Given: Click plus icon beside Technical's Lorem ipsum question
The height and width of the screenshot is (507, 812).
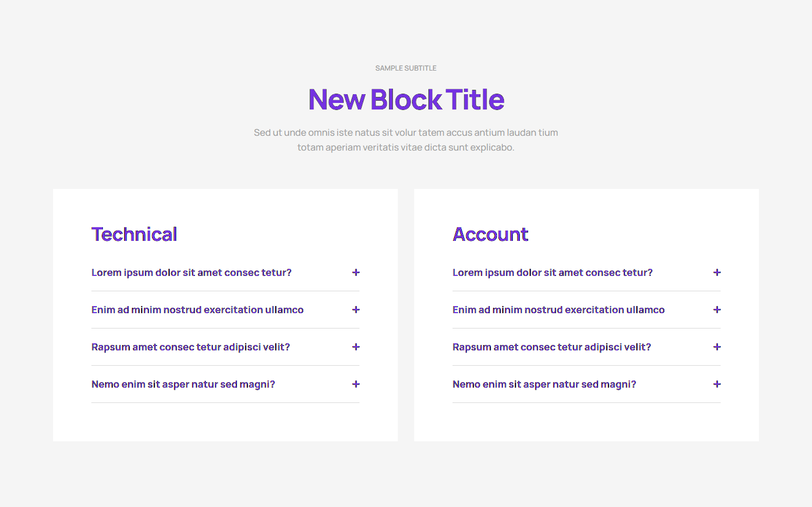Looking at the screenshot, I should point(356,273).
